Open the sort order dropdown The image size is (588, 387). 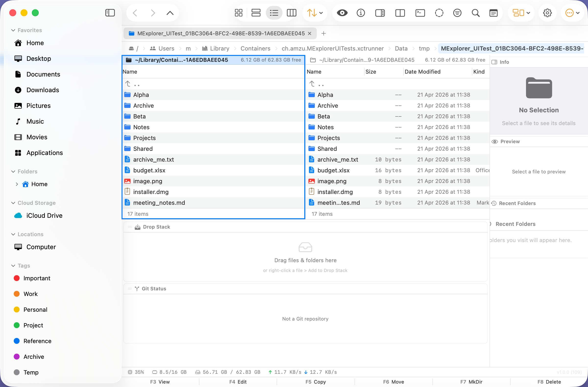[315, 13]
